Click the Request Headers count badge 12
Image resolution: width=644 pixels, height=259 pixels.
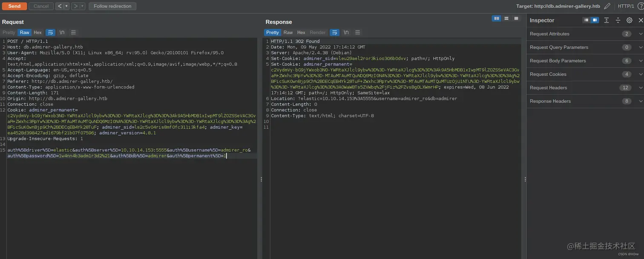(625, 88)
